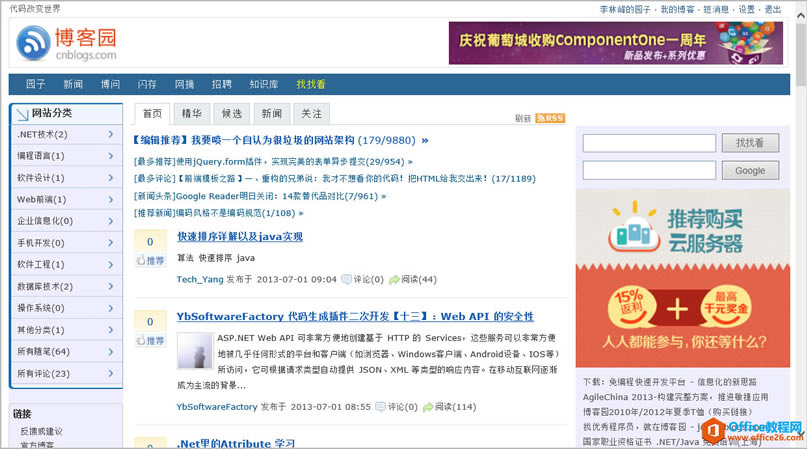Open 设置 link in top bar
Viewport: 807px width, 449px height.
tap(747, 9)
